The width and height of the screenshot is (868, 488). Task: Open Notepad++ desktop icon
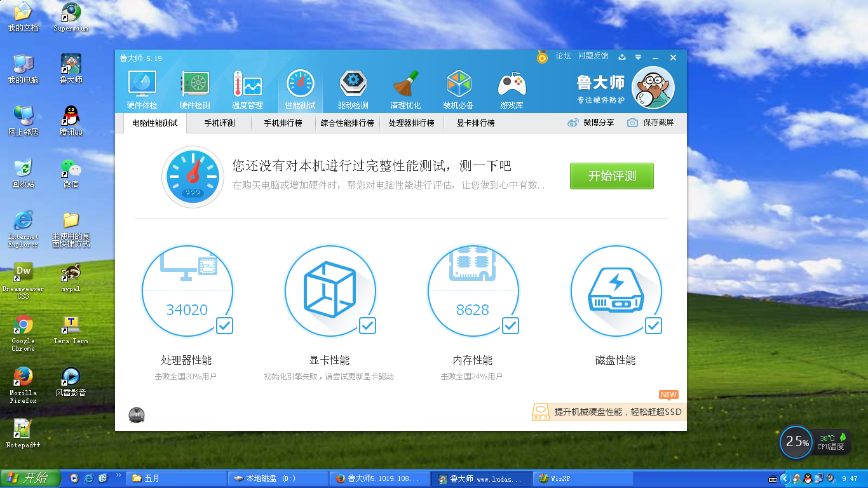23,433
